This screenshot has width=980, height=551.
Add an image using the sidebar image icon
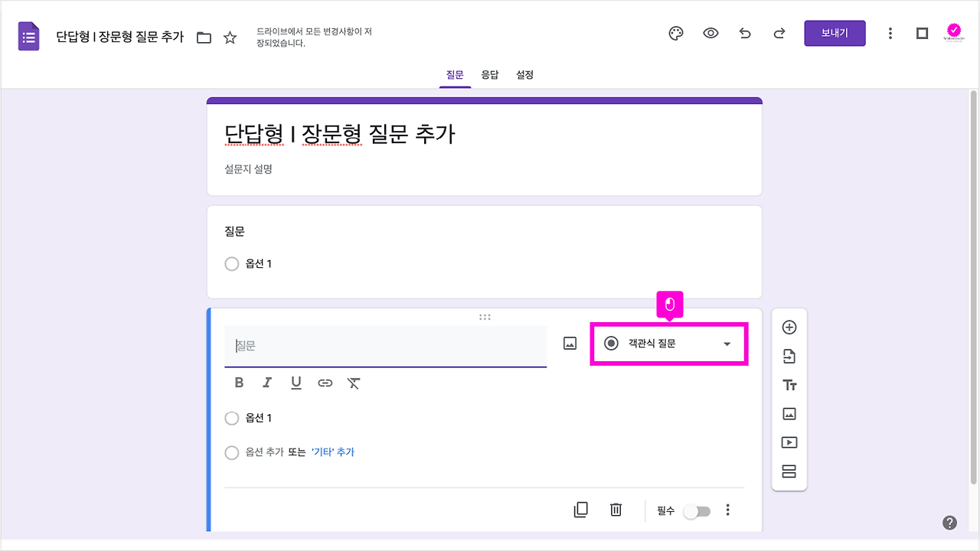coord(789,413)
